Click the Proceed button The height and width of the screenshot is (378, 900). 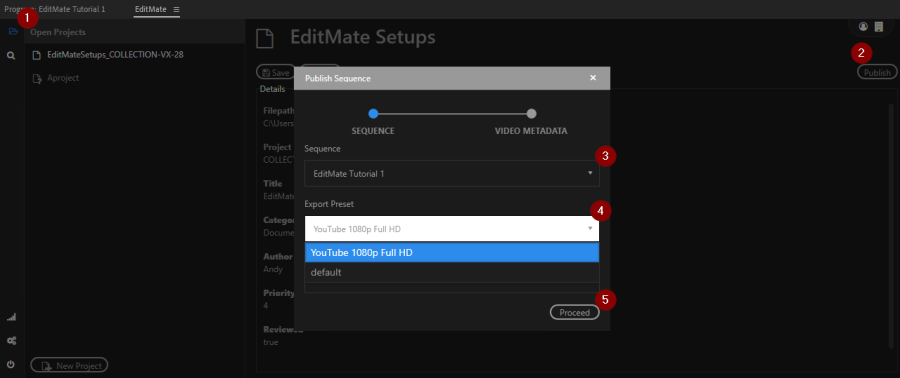point(575,313)
